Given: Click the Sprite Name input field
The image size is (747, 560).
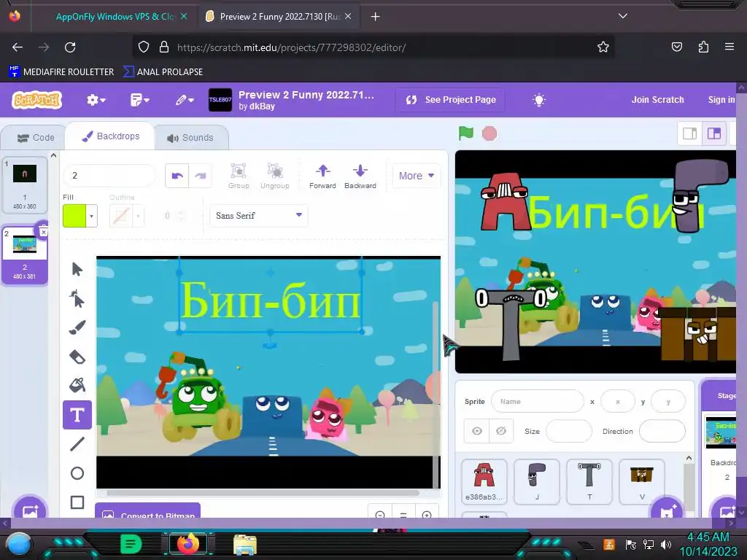Looking at the screenshot, I should [x=538, y=402].
